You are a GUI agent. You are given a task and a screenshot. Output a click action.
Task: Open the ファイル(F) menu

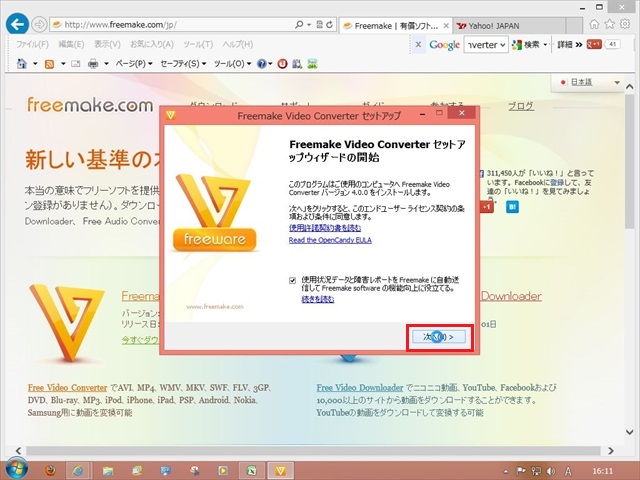click(x=33, y=45)
